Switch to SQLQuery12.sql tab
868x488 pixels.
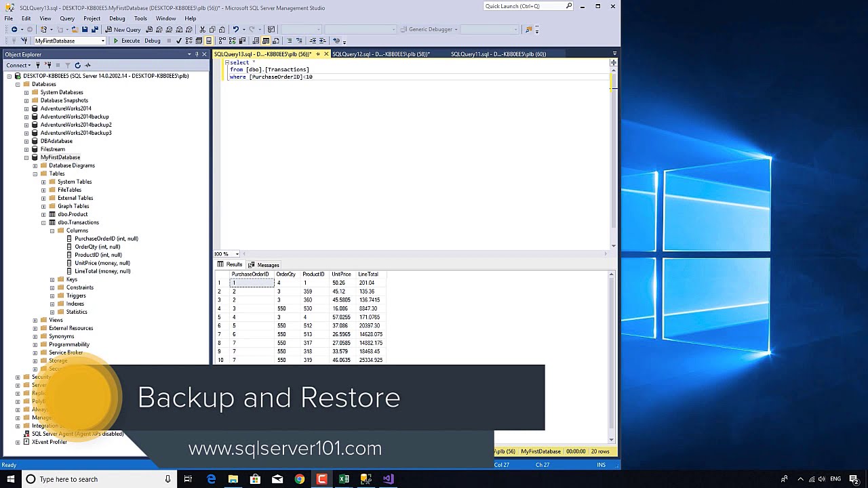pos(381,54)
